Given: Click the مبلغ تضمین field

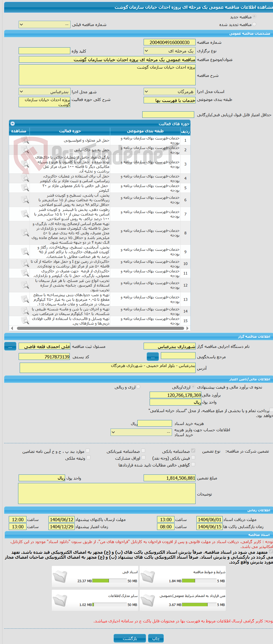Looking at the screenshot, I should coord(169,478).
